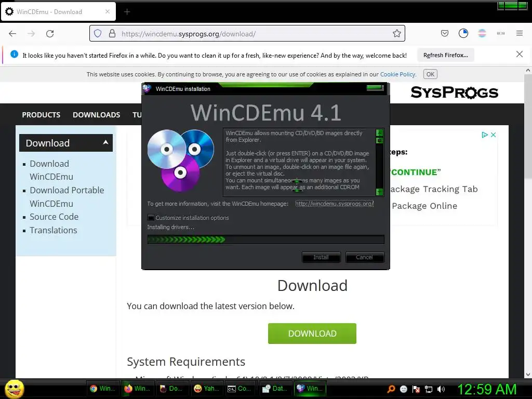Open the Cookie Policy link
This screenshot has width=532, height=399.
tap(397, 74)
